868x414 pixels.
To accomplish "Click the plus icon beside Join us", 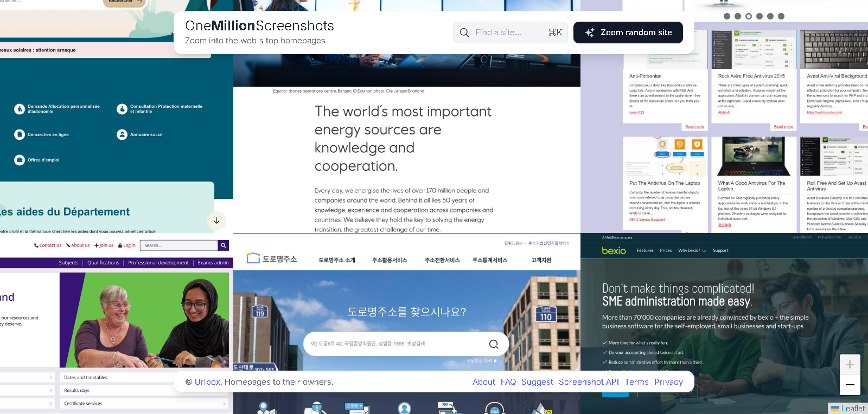I will point(97,245).
